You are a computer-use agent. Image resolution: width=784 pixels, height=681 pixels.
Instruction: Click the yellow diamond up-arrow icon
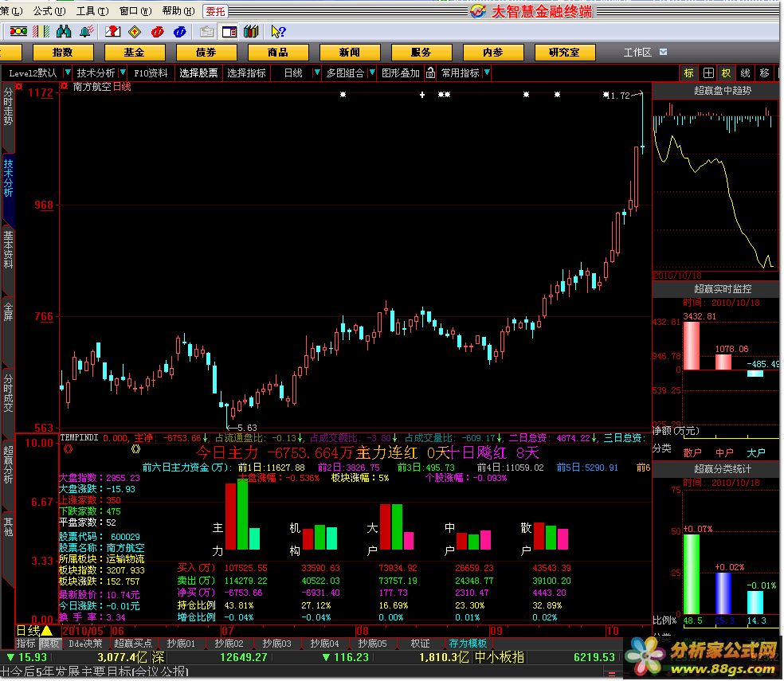coord(135,32)
